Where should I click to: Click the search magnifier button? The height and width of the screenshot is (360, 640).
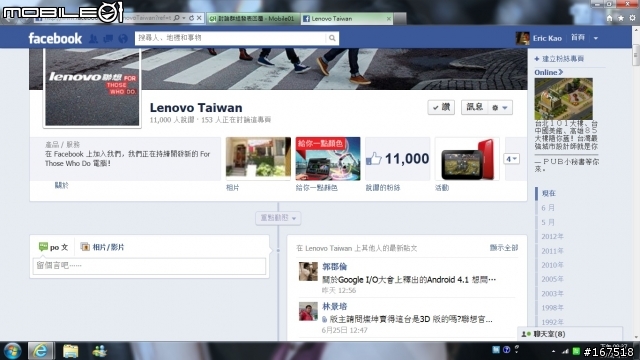(x=332, y=38)
